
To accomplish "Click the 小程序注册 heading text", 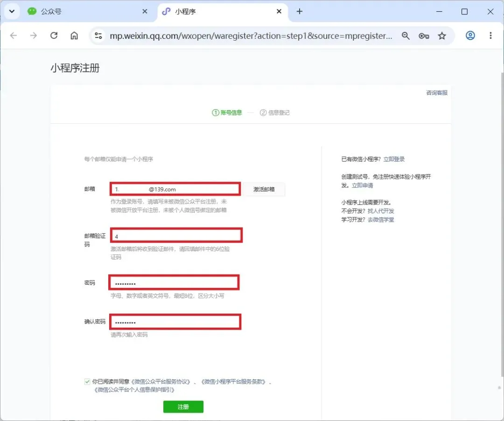I will click(75, 68).
